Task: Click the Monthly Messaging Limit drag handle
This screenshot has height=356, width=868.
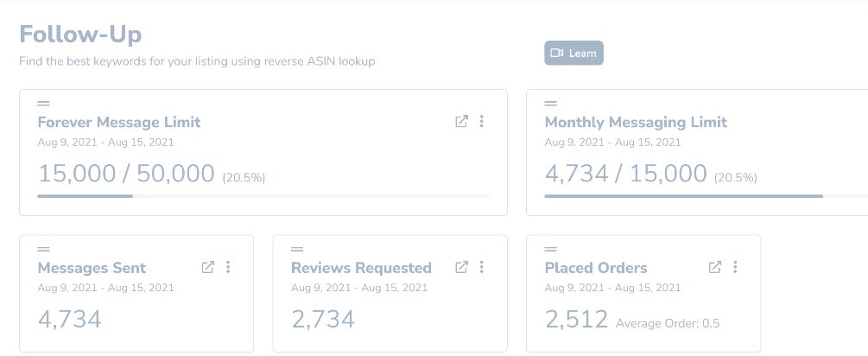Action: (550, 104)
